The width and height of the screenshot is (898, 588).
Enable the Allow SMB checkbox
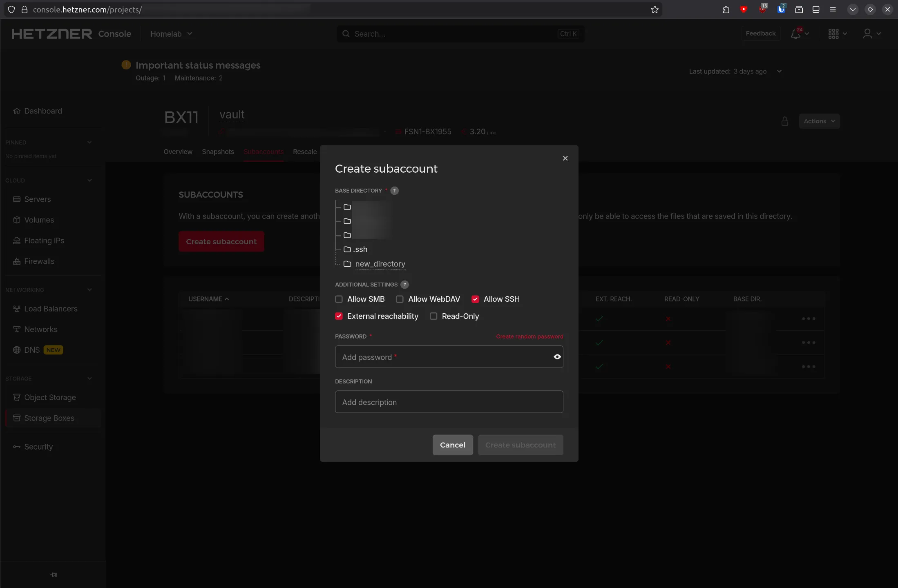339,299
